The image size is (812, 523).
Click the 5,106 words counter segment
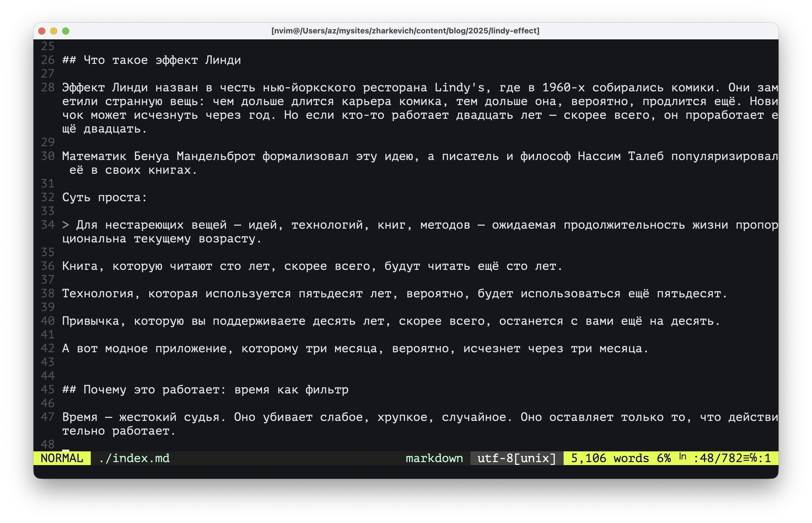(x=610, y=458)
